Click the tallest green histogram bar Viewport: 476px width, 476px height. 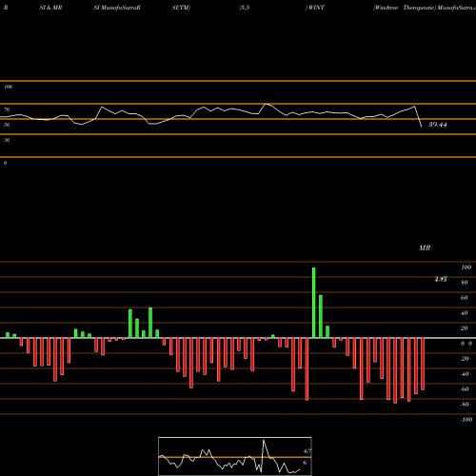(x=314, y=303)
